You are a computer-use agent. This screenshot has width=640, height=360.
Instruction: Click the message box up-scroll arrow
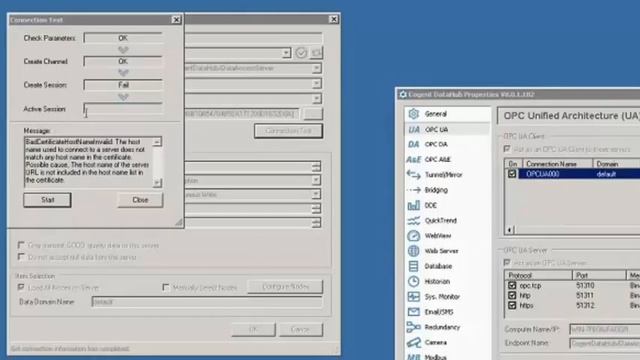pyautogui.click(x=157, y=142)
